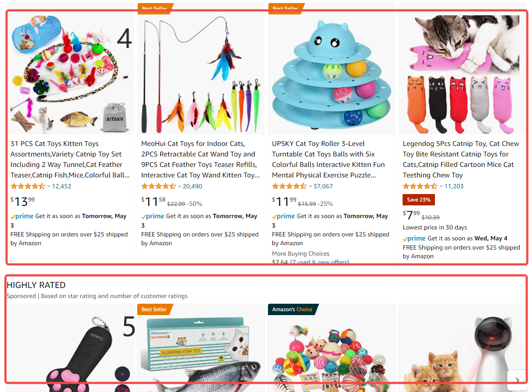
Task: Expand star rating chevron next to 20,490
Action: (x=179, y=186)
